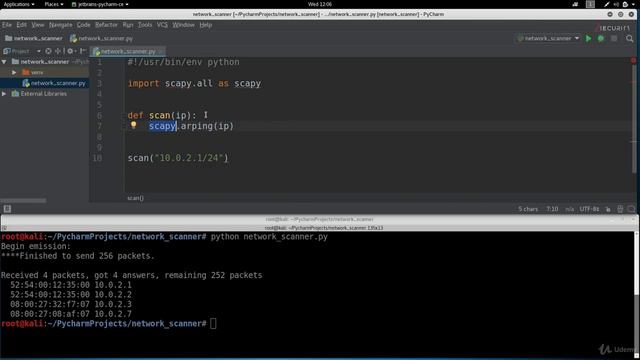Open the Places menu in top panel

click(53, 4)
